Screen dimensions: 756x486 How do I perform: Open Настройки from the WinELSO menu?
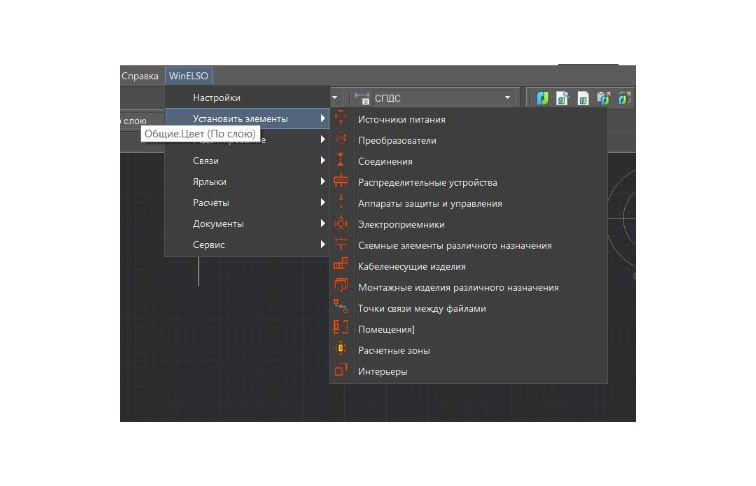coord(247,97)
